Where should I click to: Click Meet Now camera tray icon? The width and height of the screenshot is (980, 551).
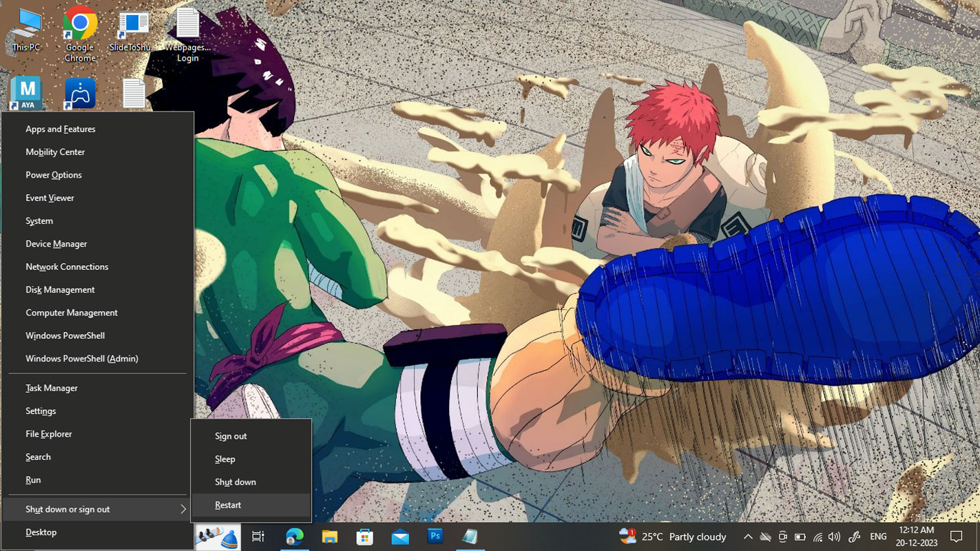782,537
